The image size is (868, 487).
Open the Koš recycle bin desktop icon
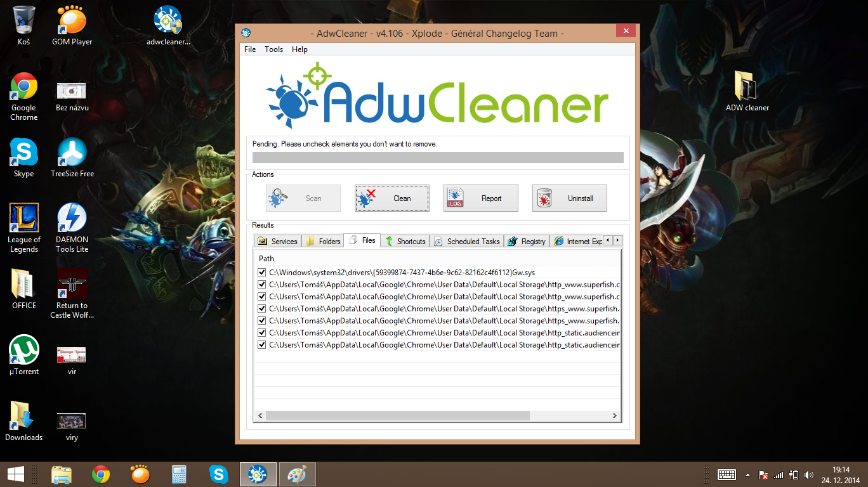(24, 26)
